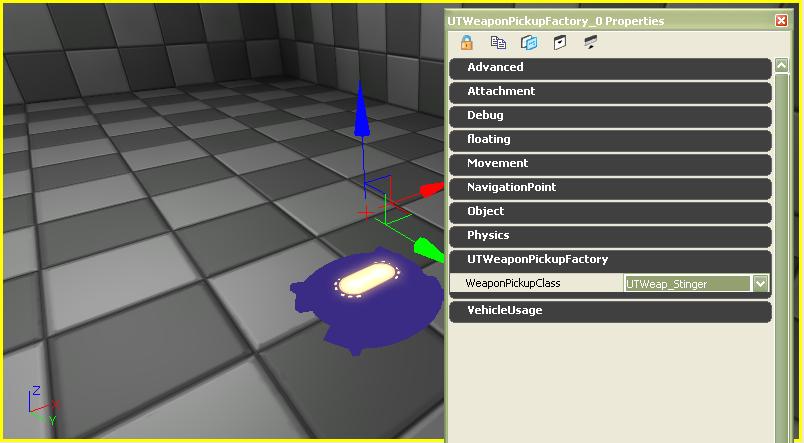The height and width of the screenshot is (443, 804).
Task: Open the WeaponPickupClass dropdown arrow
Action: (761, 284)
